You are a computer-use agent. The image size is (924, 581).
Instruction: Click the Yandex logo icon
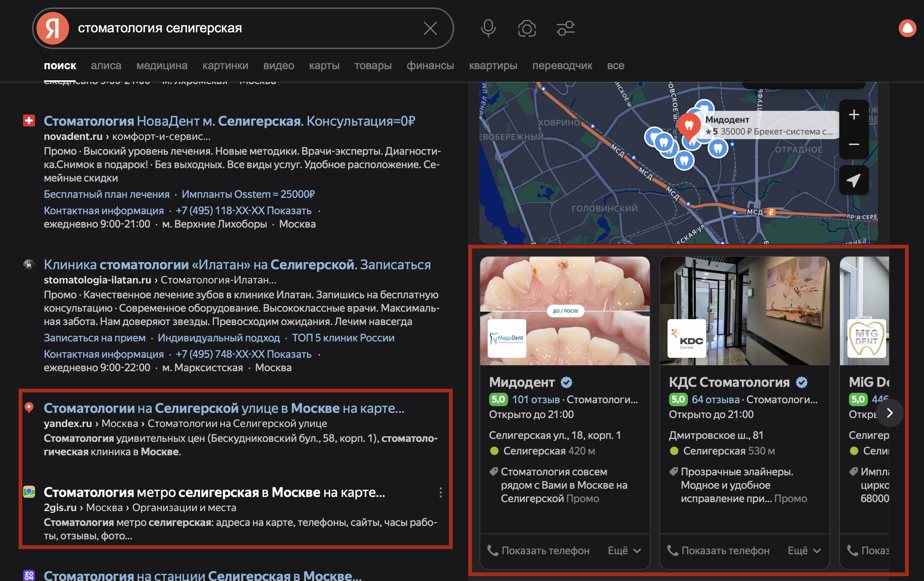53,28
